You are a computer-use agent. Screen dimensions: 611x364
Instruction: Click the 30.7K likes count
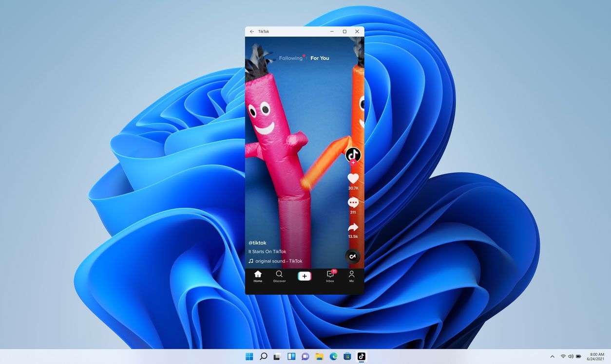tap(352, 187)
